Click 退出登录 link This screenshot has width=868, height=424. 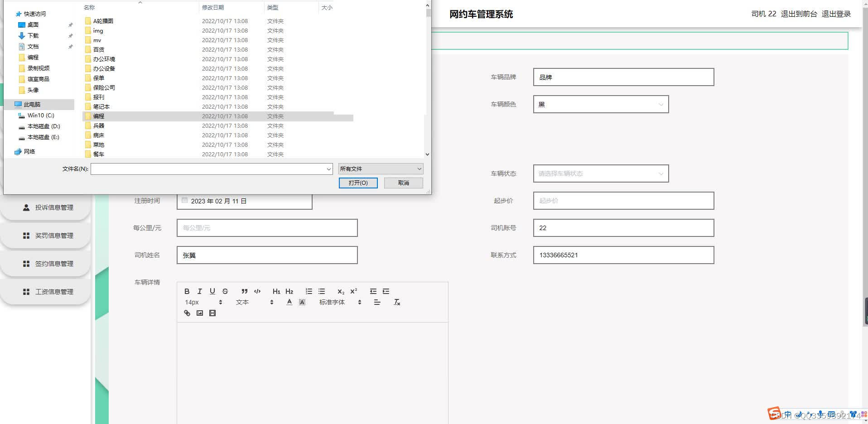(836, 14)
